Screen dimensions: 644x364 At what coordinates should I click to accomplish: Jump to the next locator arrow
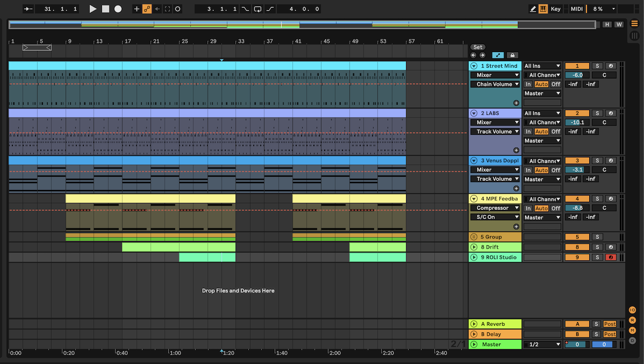[x=482, y=55]
